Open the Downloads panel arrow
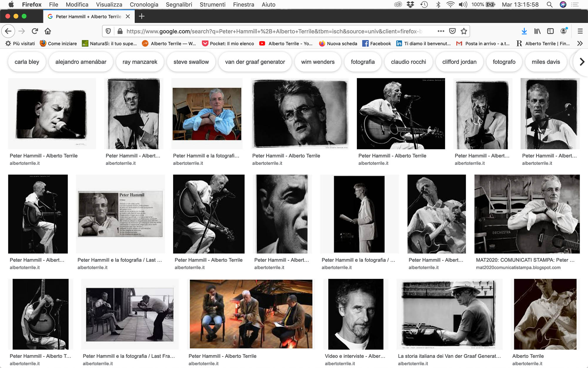 click(x=524, y=31)
